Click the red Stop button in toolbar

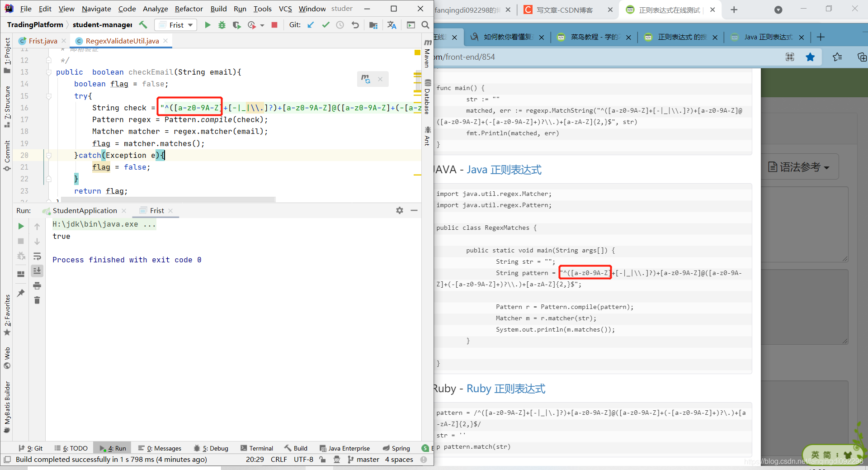coord(274,25)
